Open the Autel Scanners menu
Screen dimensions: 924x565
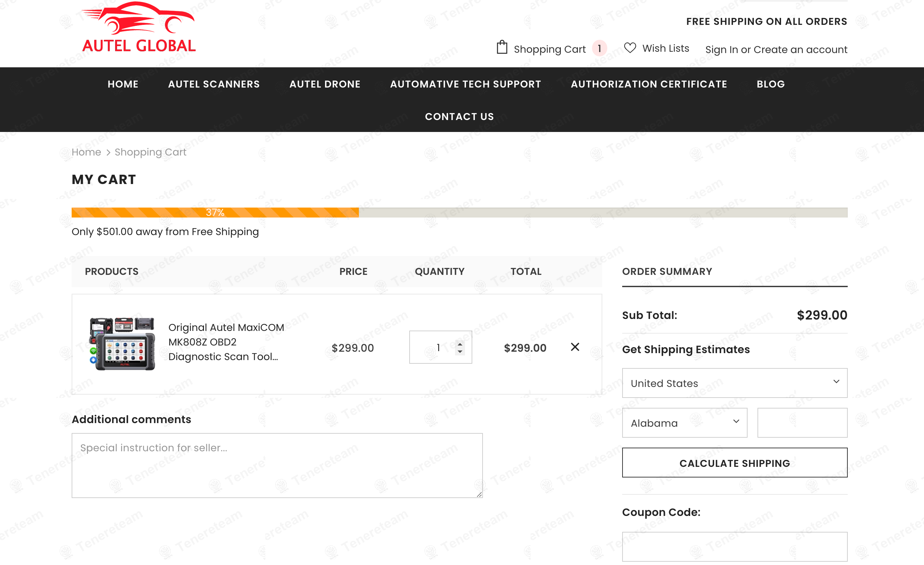(214, 84)
